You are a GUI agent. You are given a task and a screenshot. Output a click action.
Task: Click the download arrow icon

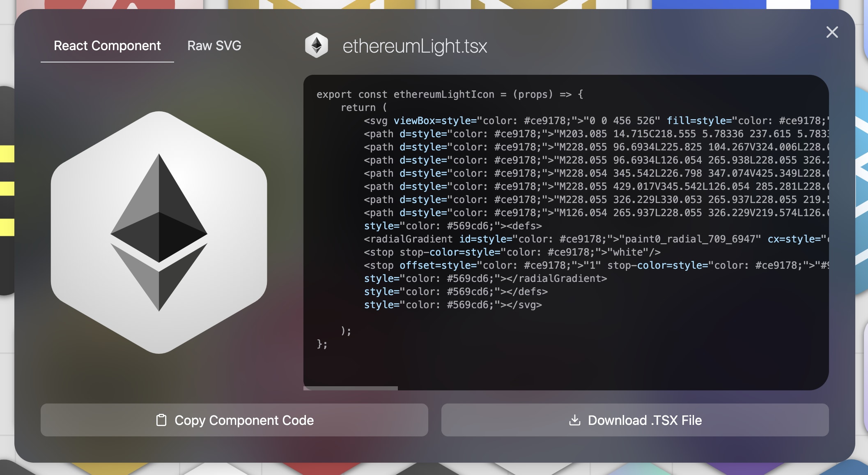coord(575,420)
